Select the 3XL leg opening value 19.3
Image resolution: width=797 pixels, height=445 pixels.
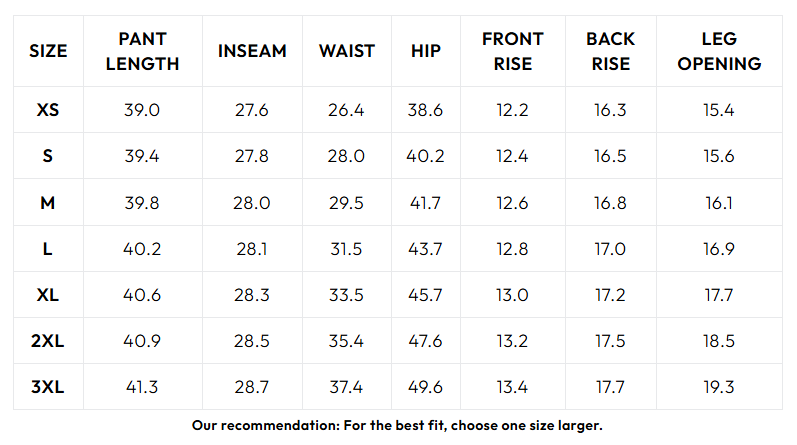click(x=718, y=387)
